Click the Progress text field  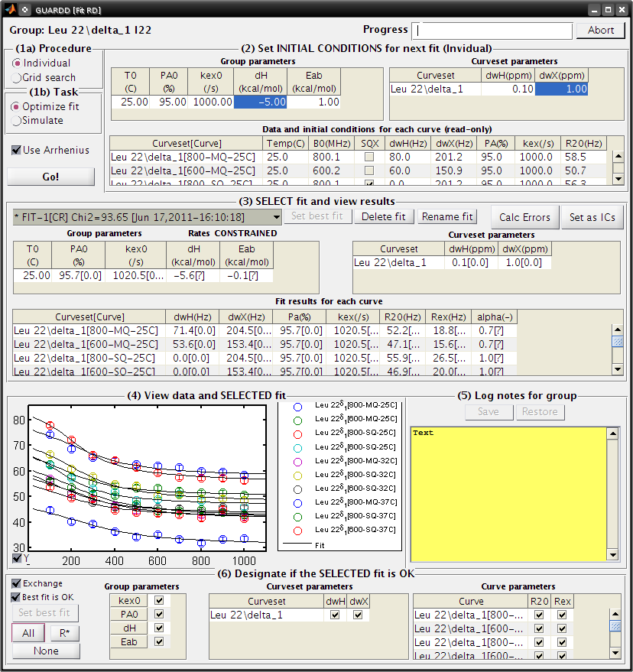click(492, 31)
